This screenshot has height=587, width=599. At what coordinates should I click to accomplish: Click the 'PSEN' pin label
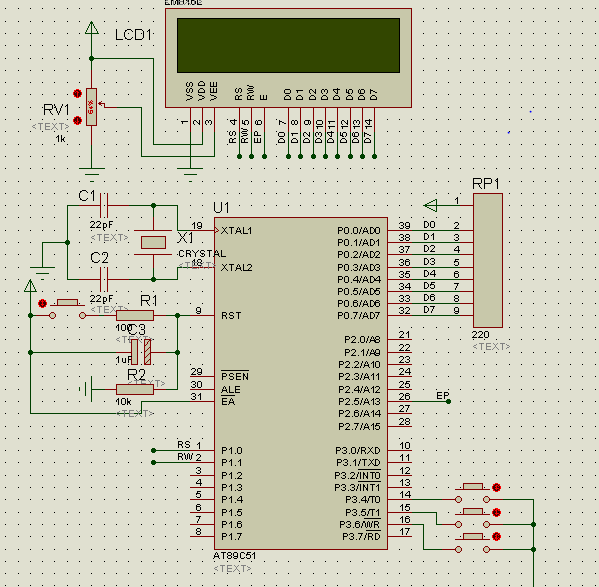[x=235, y=377]
